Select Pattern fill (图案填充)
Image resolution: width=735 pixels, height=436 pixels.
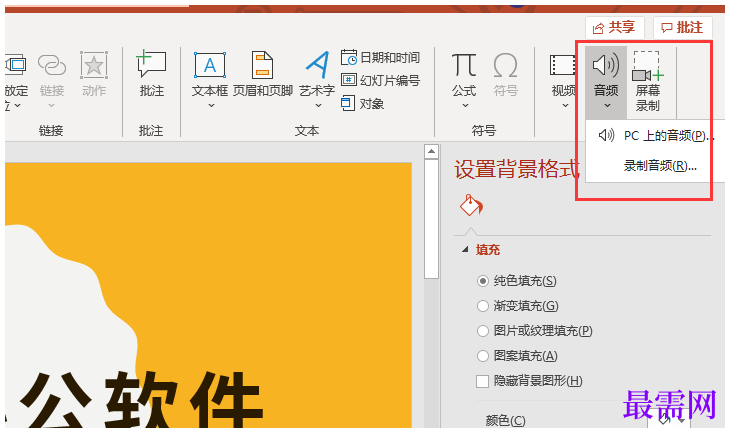tap(482, 356)
